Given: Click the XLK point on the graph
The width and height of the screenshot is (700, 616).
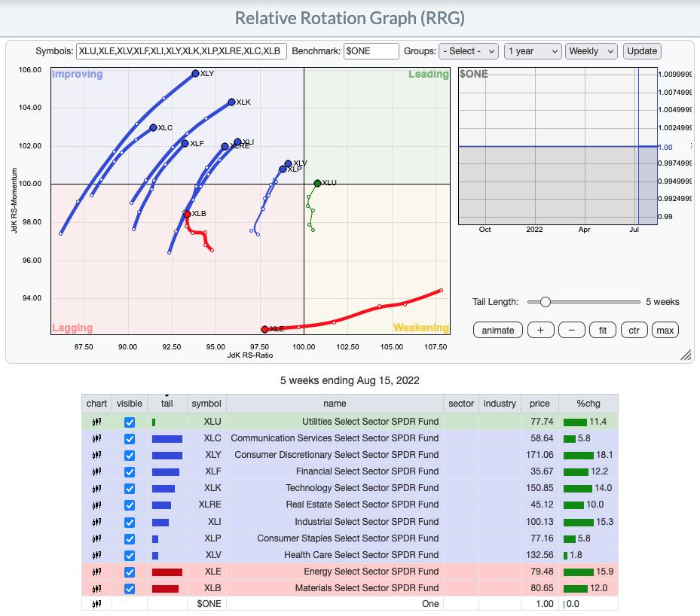Looking at the screenshot, I should pos(231,102).
